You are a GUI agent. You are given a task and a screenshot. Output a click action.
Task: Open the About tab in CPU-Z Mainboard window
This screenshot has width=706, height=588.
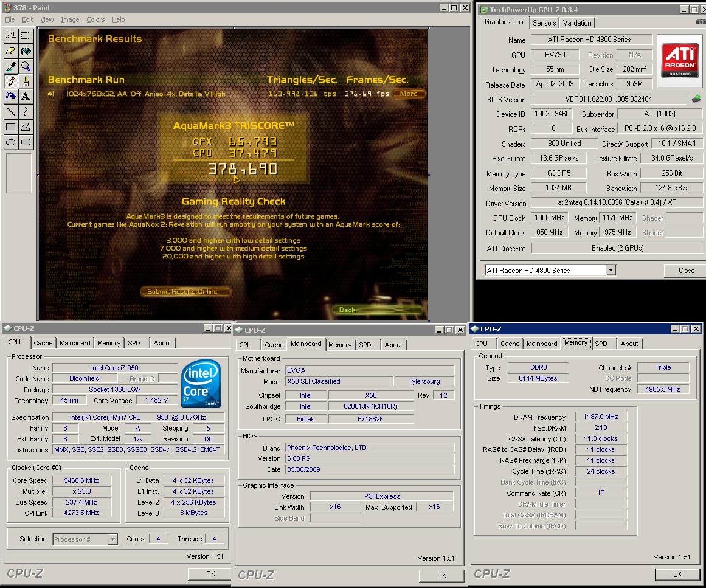393,345
